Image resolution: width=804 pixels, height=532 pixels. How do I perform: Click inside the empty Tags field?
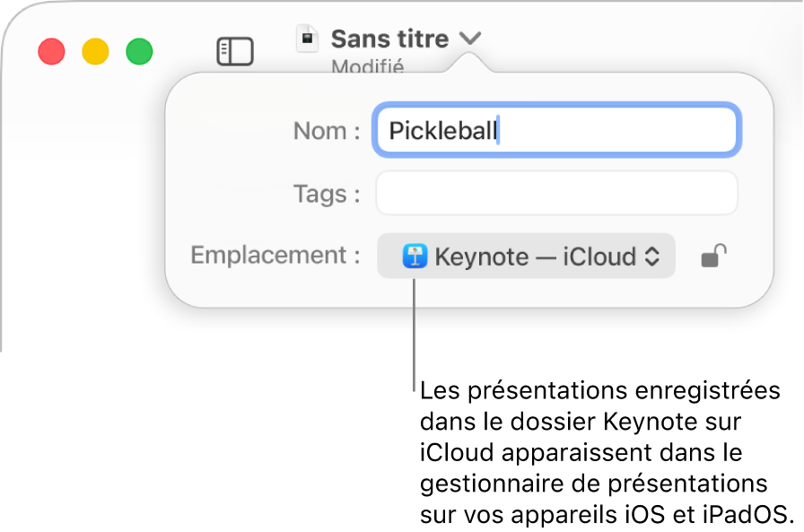point(556,193)
